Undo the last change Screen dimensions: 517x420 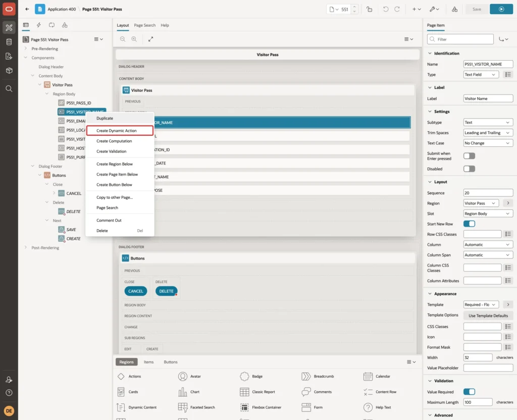(x=385, y=9)
